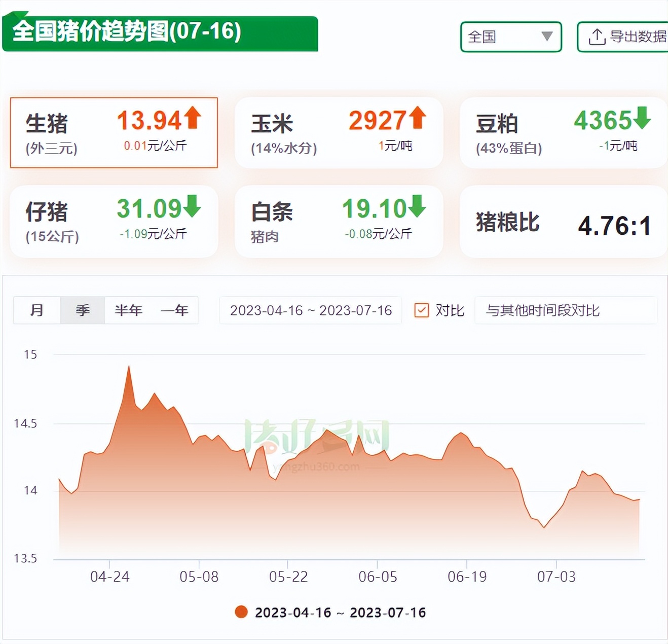Click the red up arrow beside 13.94

click(193, 118)
